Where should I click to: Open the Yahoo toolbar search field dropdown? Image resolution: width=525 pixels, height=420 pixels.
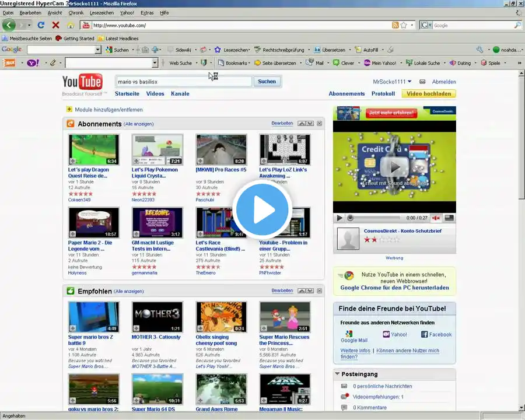tap(155, 63)
